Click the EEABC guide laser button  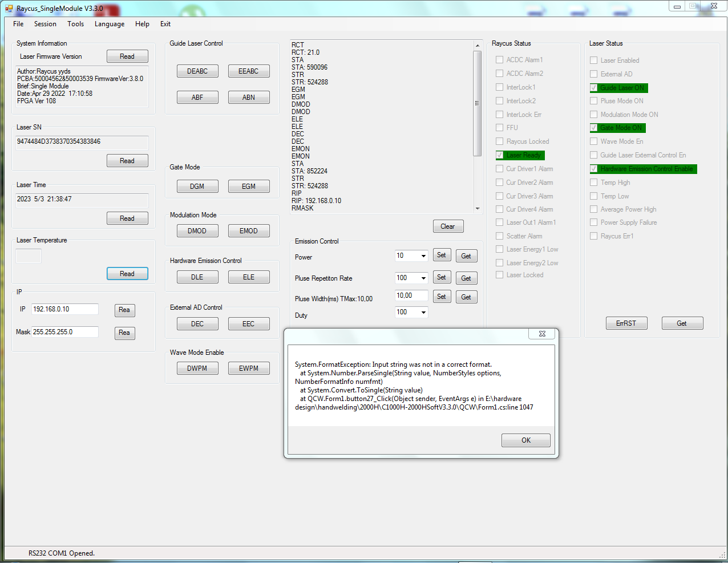point(249,71)
